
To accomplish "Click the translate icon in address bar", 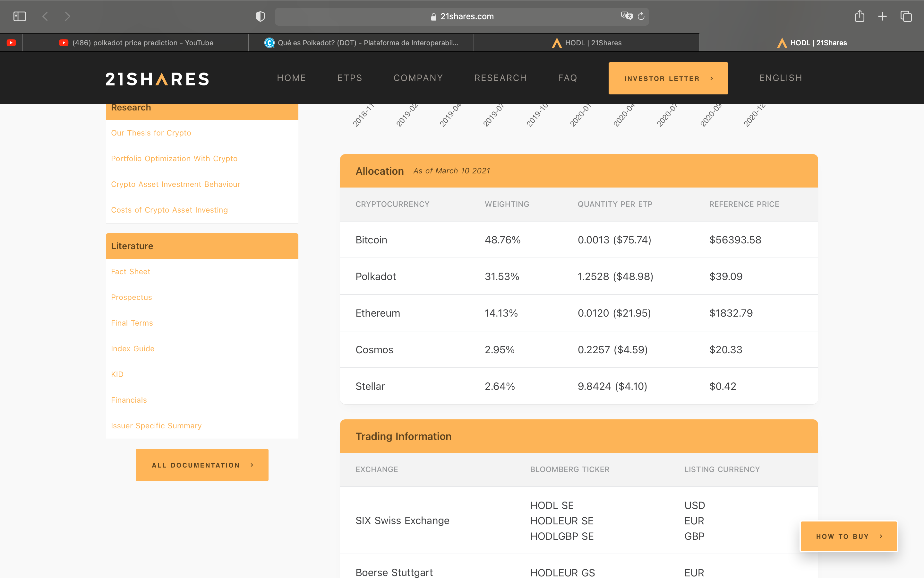I will (x=627, y=16).
